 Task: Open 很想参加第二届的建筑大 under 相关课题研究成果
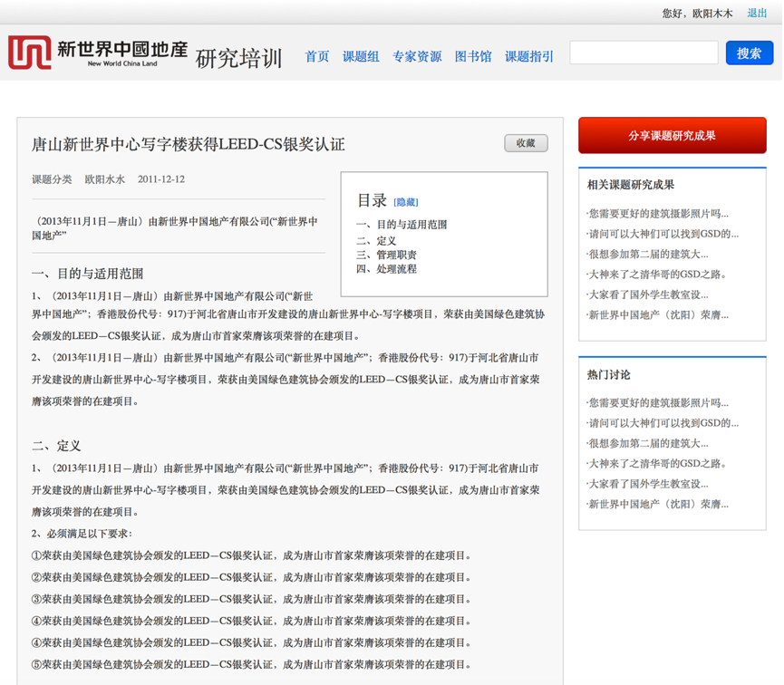click(x=647, y=254)
